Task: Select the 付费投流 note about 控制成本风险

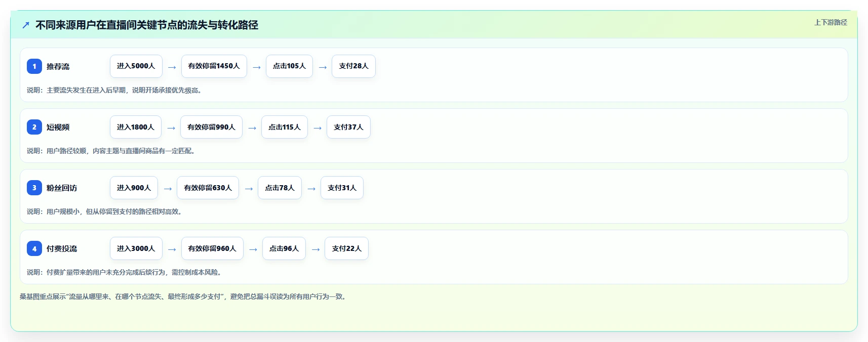Action: (x=125, y=272)
